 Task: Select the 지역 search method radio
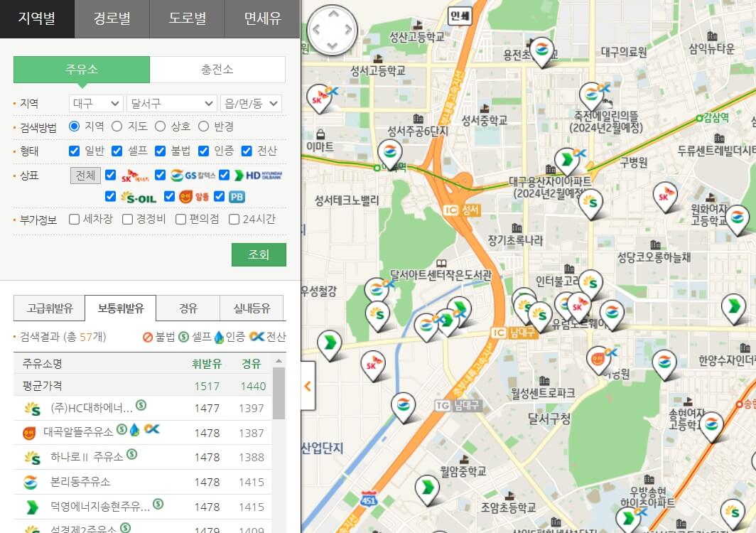pyautogui.click(x=74, y=126)
